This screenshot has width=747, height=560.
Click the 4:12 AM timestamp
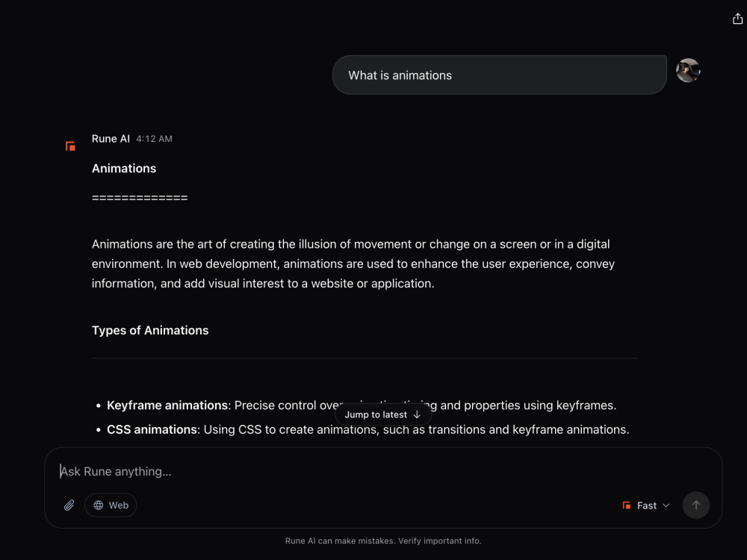point(155,139)
